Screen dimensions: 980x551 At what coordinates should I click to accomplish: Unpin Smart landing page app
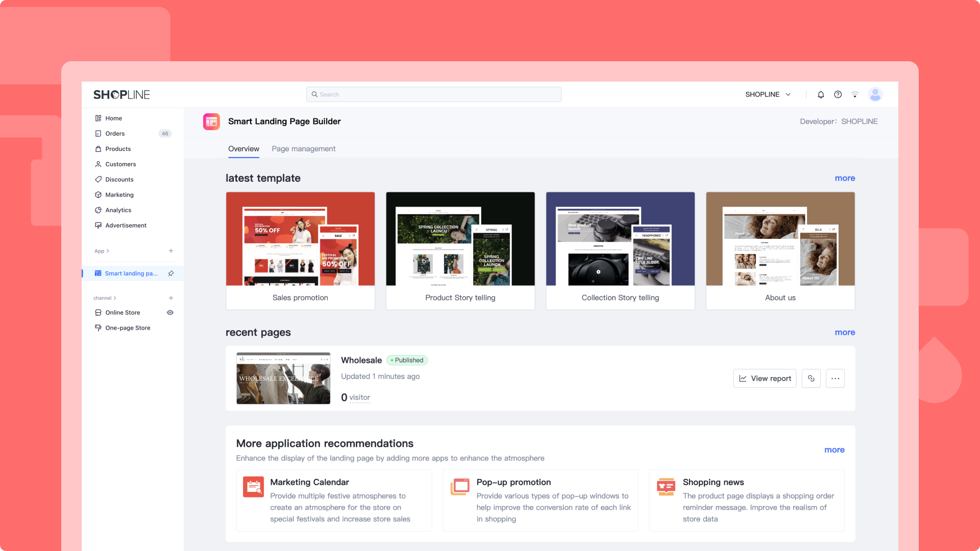click(x=171, y=273)
